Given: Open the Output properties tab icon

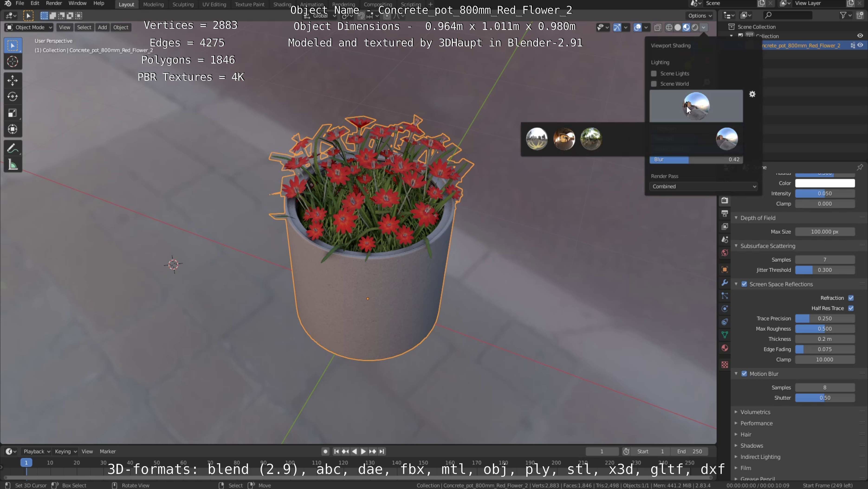Looking at the screenshot, I should [725, 213].
